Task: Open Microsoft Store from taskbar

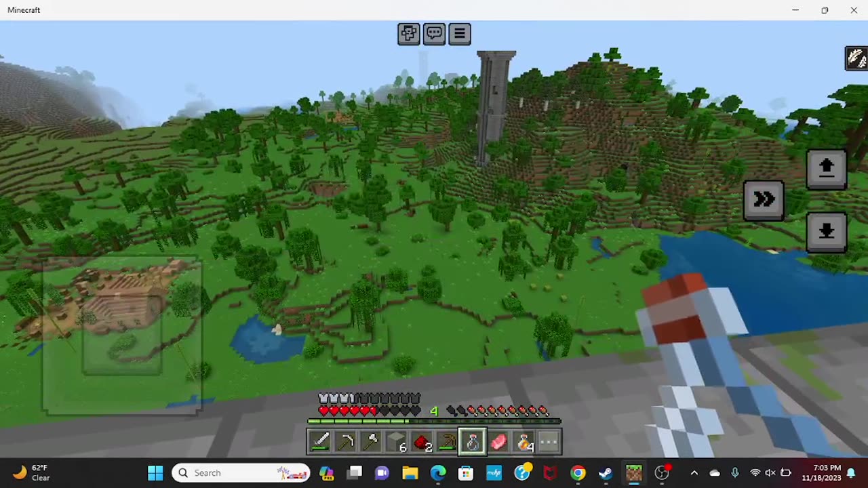Action: point(466,473)
